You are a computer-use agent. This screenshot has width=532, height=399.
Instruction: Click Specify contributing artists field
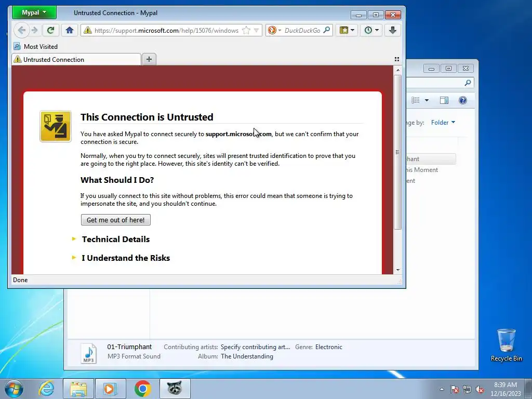click(x=255, y=347)
